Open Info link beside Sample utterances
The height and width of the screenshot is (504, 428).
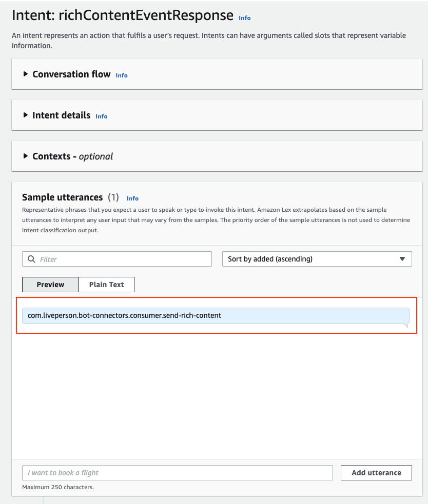click(132, 198)
